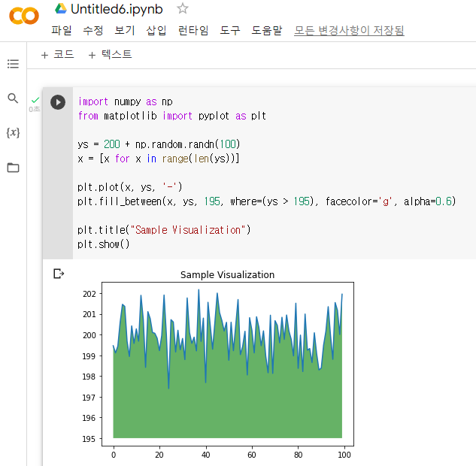Click the chart title Sample Visualization

click(227, 274)
